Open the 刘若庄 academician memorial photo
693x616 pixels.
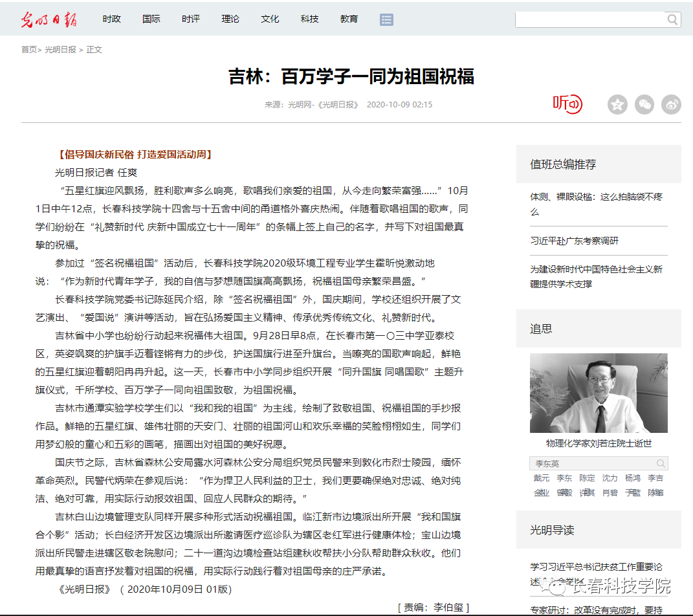click(599, 393)
